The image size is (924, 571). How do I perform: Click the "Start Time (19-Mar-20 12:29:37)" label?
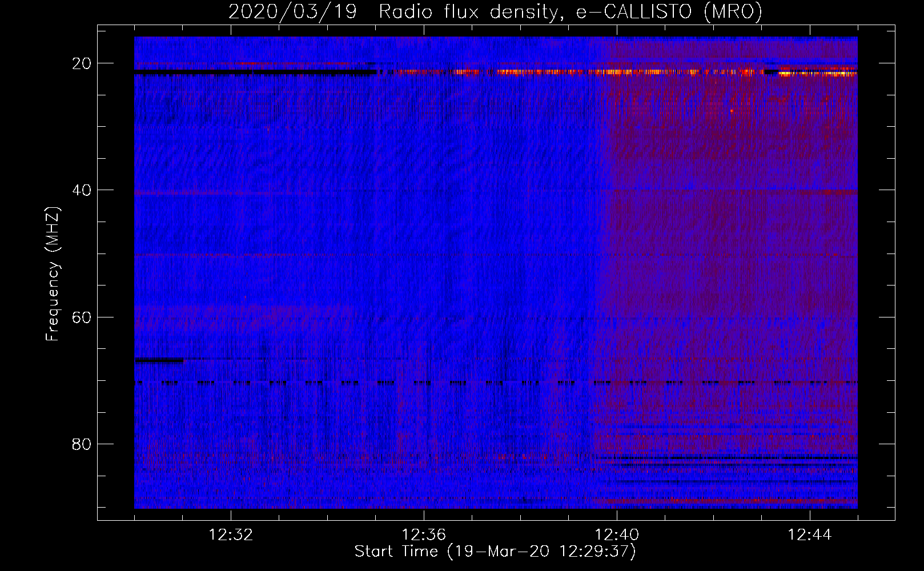(495, 552)
